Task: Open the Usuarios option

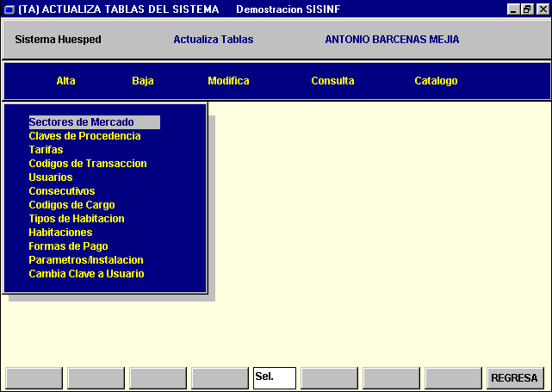Action: pos(50,177)
